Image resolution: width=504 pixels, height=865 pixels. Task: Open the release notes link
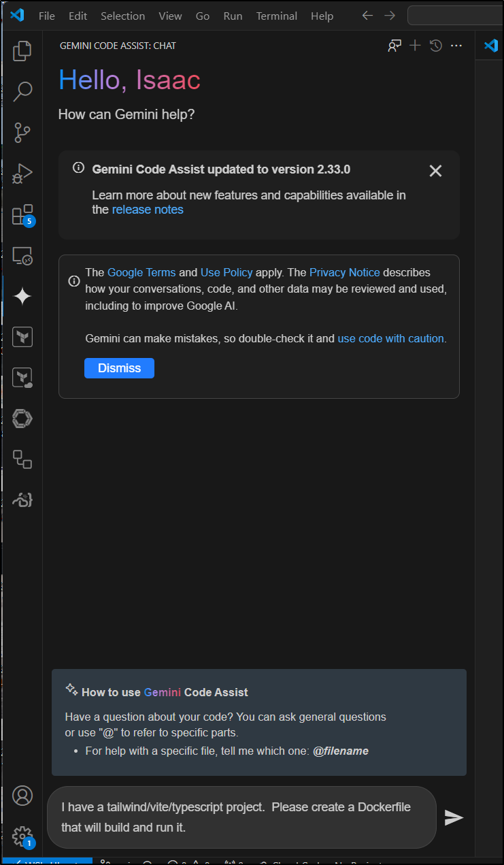pyautogui.click(x=148, y=210)
